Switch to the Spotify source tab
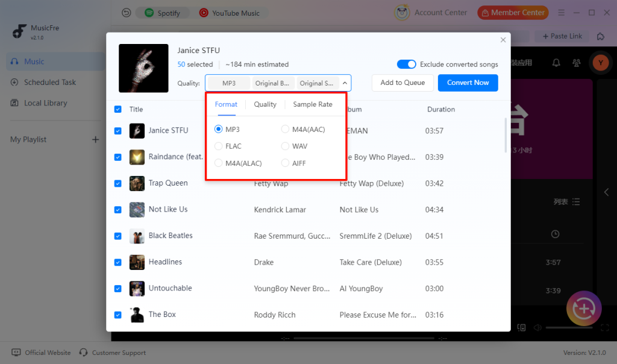Image resolution: width=617 pixels, height=364 pixels. pyautogui.click(x=162, y=13)
